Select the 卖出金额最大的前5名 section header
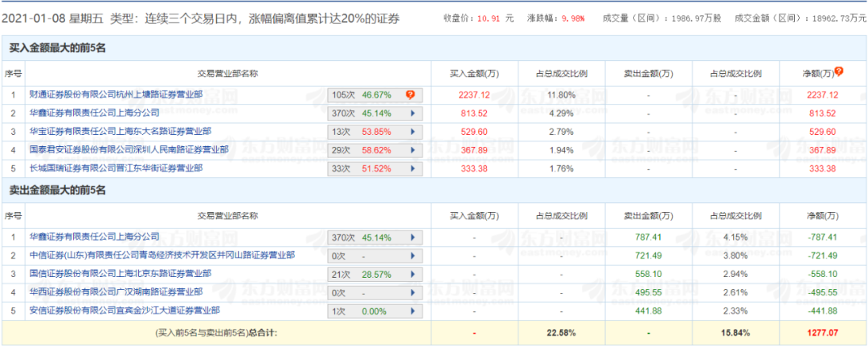This screenshot has height=346, width=868. pyautogui.click(x=57, y=191)
